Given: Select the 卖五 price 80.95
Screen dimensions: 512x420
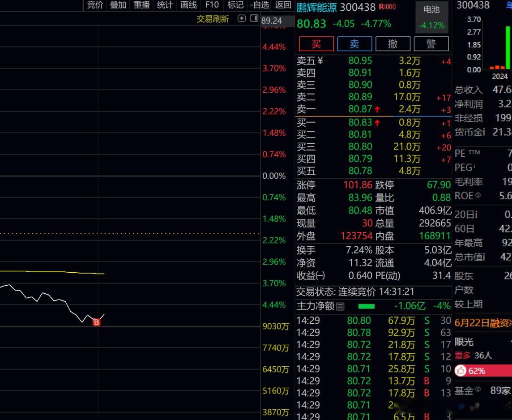Looking at the screenshot, I should [x=360, y=61].
